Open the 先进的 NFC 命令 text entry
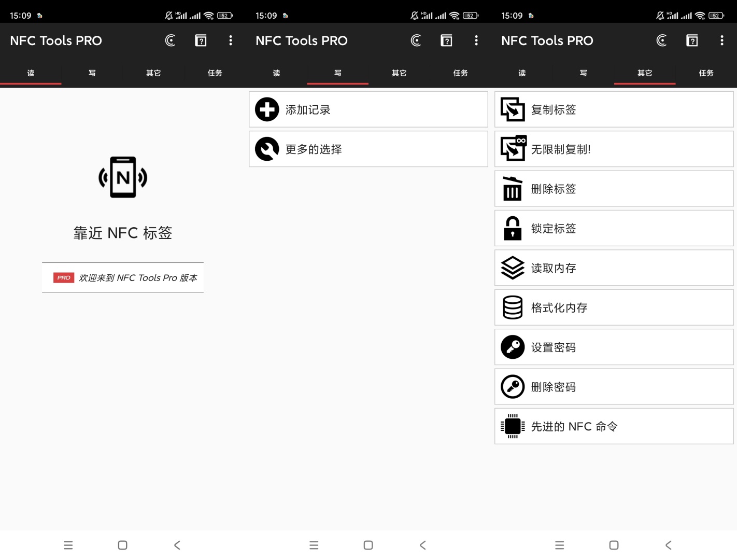Image resolution: width=737 pixels, height=560 pixels. point(574,426)
